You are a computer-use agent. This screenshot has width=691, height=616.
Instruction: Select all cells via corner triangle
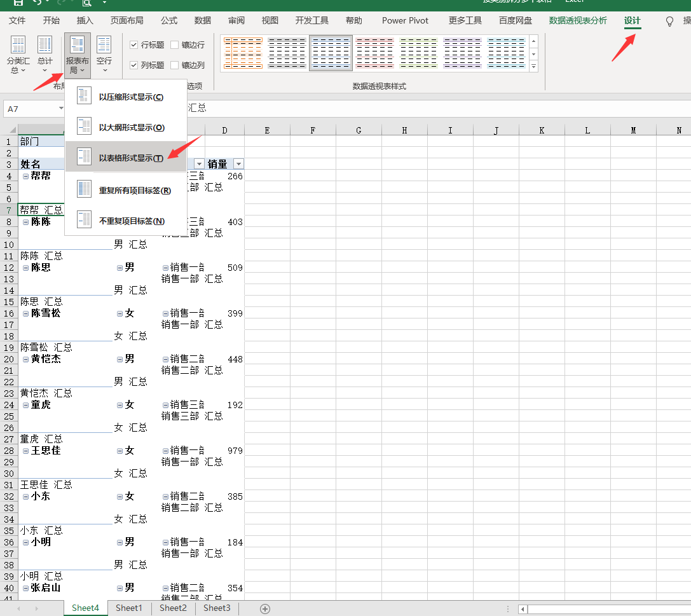12,130
